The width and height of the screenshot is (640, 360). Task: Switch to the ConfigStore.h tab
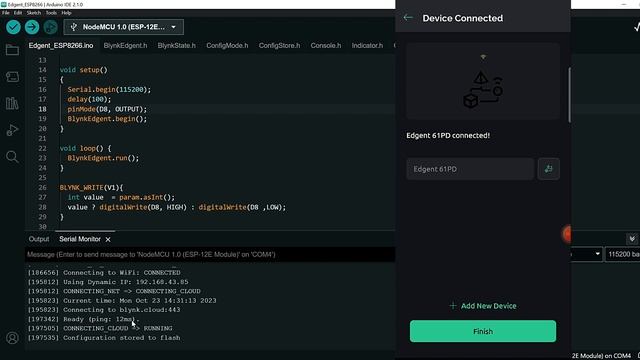279,45
